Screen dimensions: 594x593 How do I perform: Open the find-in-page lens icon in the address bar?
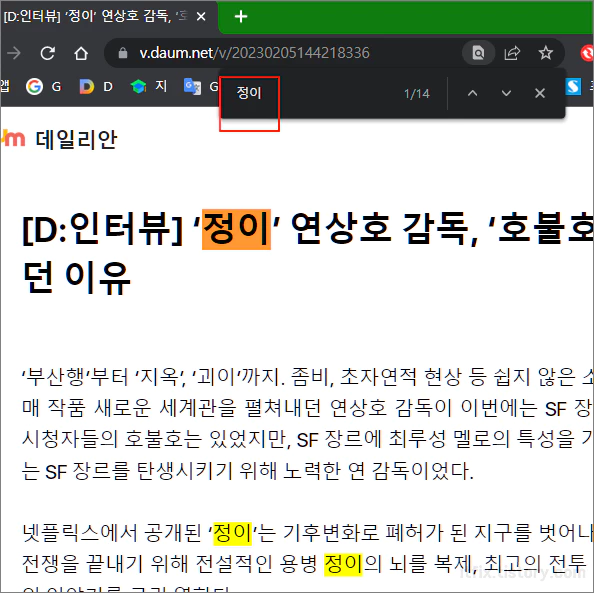[x=478, y=53]
